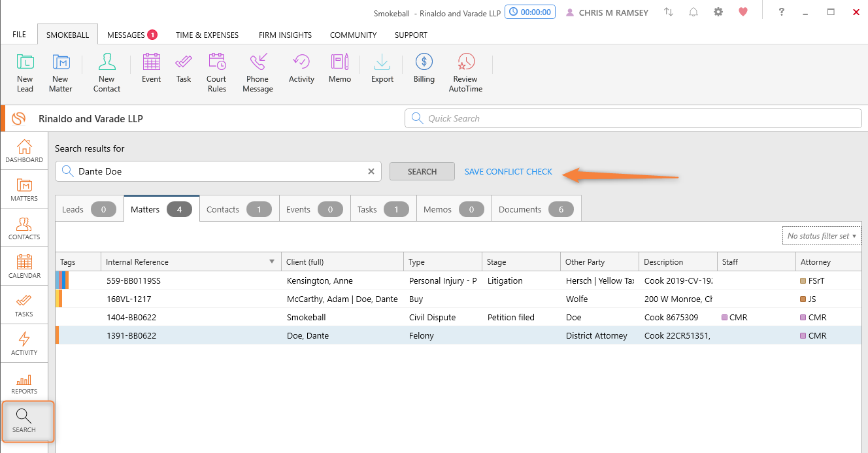Open Review AutoTime

465,73
